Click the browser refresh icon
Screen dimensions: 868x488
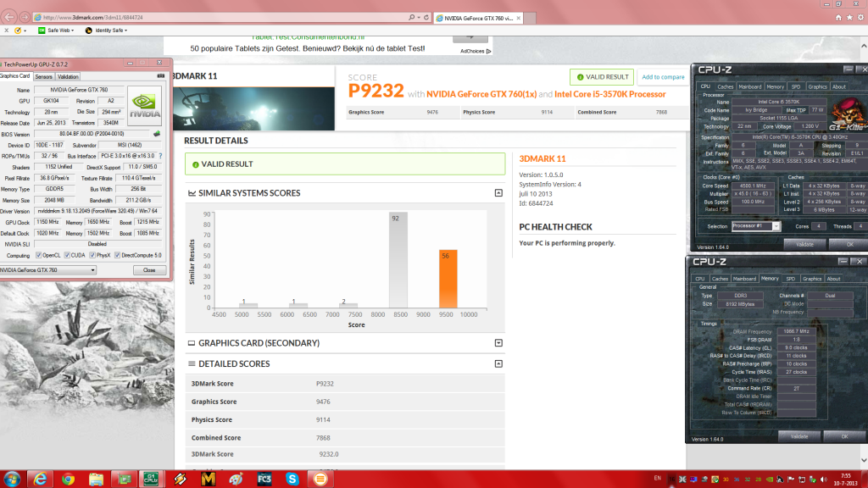tap(426, 17)
